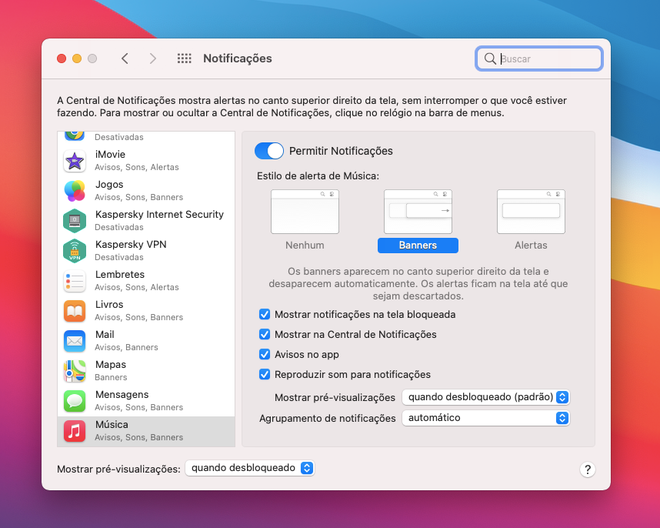Click the Jogos (Game Center) icon
The width and height of the screenshot is (660, 528).
pos(75,191)
